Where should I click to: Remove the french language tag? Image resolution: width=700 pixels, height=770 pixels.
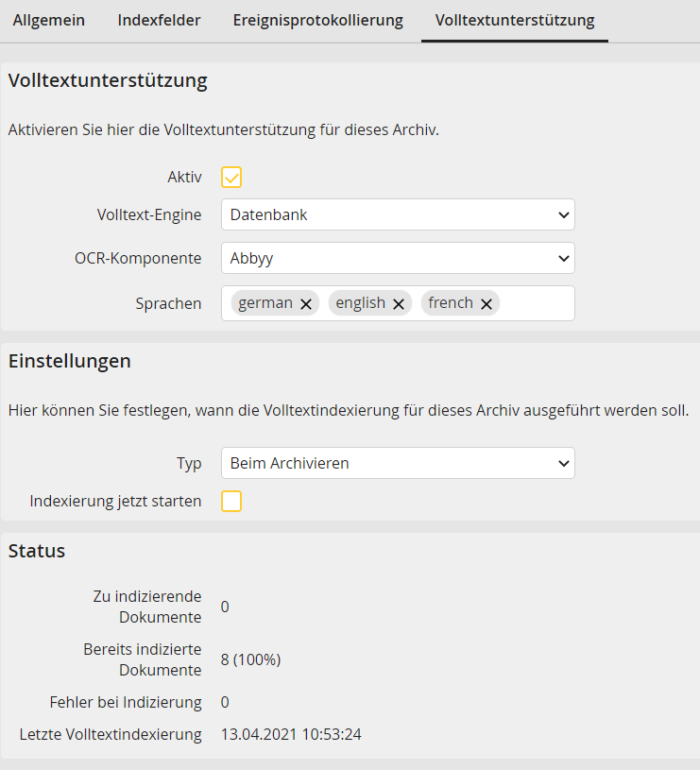(486, 303)
